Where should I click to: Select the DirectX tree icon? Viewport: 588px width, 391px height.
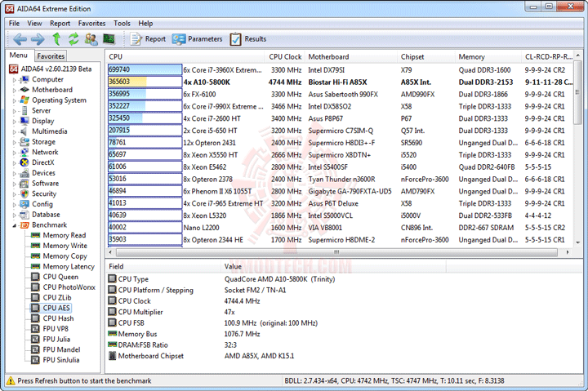pyautogui.click(x=24, y=162)
